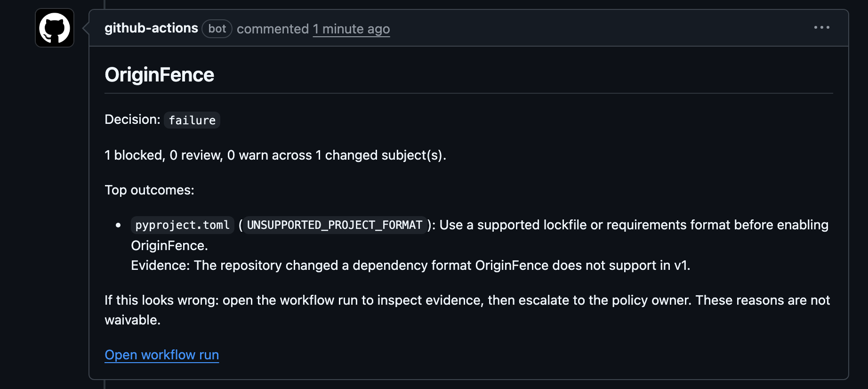The image size is (868, 389).
Task: Select the OriginFence heading
Action: [160, 74]
